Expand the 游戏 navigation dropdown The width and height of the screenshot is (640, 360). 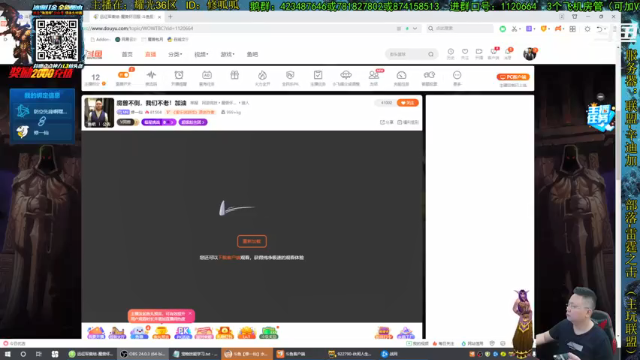227,54
